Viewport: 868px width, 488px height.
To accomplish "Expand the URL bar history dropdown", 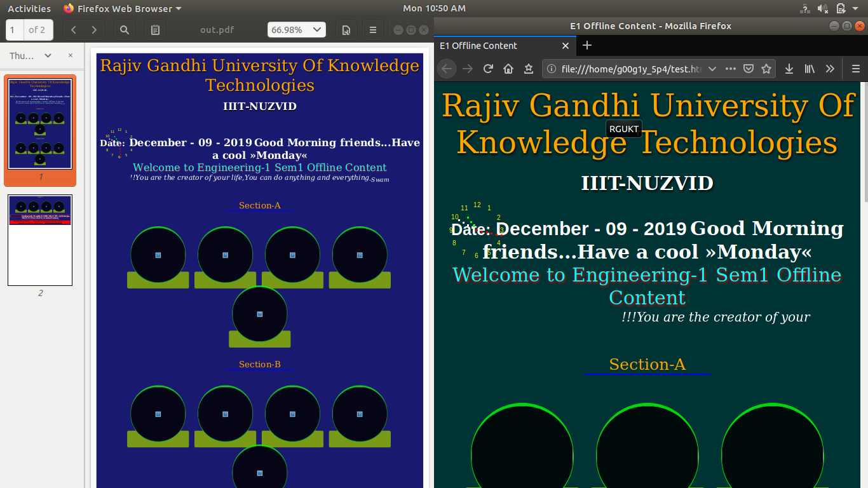I will 712,69.
